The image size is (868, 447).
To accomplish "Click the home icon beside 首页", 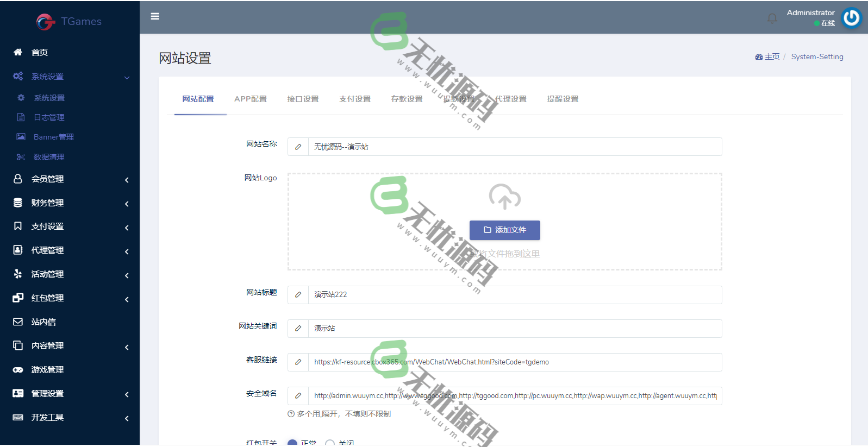I will coord(18,52).
